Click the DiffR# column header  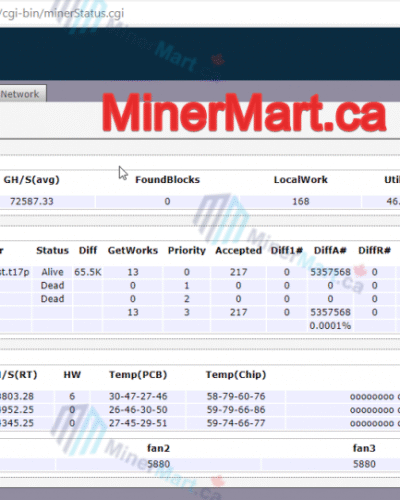tap(374, 250)
